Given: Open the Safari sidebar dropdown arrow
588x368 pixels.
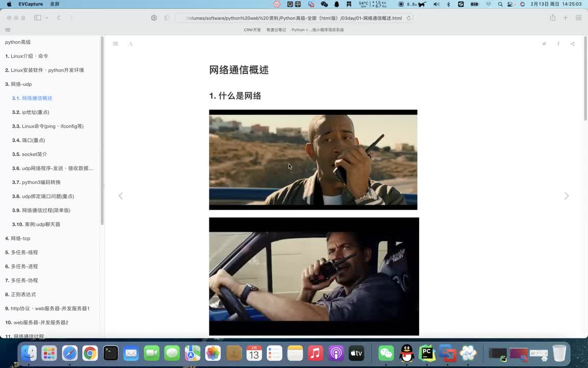Looking at the screenshot, I should pos(47,18).
